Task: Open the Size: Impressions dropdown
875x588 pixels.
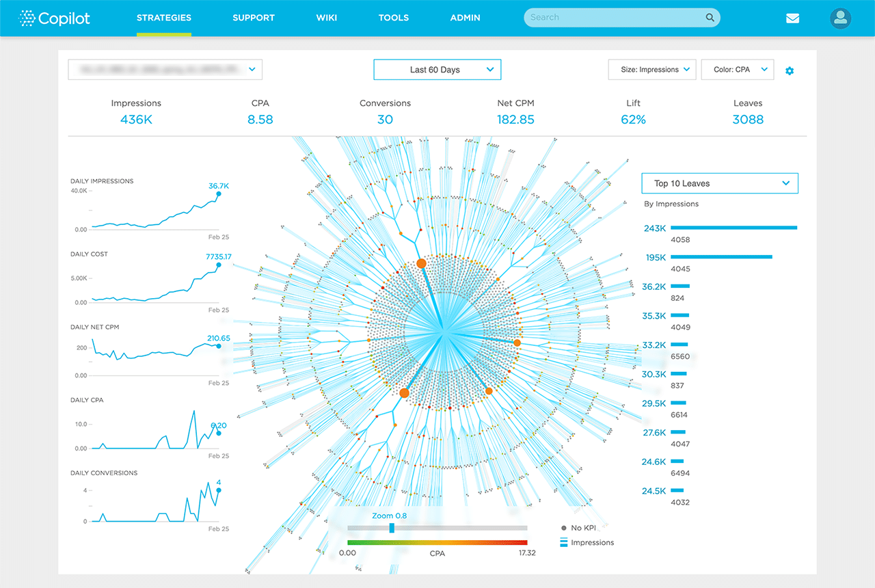Action: click(652, 70)
